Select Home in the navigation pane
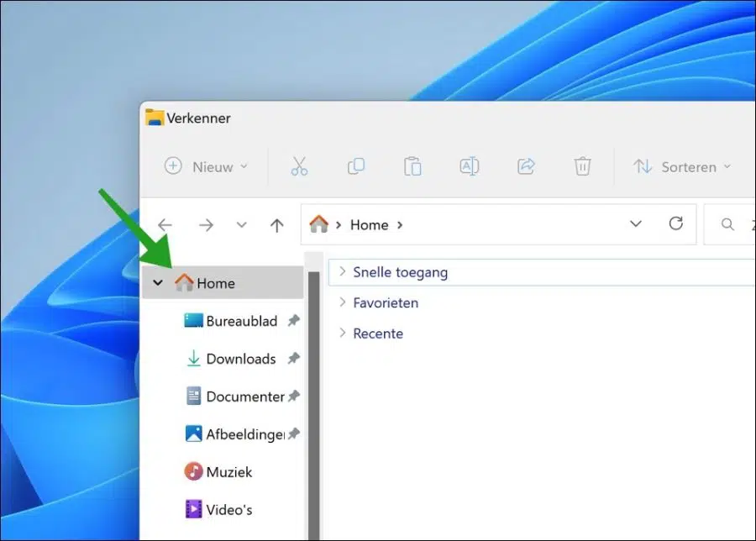Screen dimensions: 756x541 pyautogui.click(x=223, y=282)
